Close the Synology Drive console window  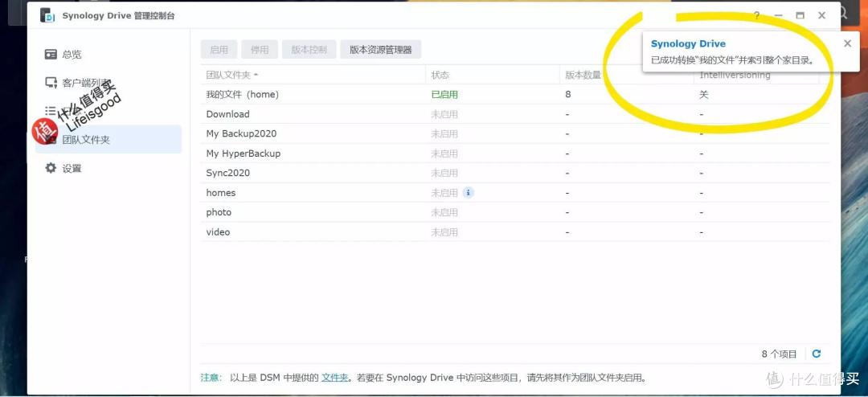(821, 15)
